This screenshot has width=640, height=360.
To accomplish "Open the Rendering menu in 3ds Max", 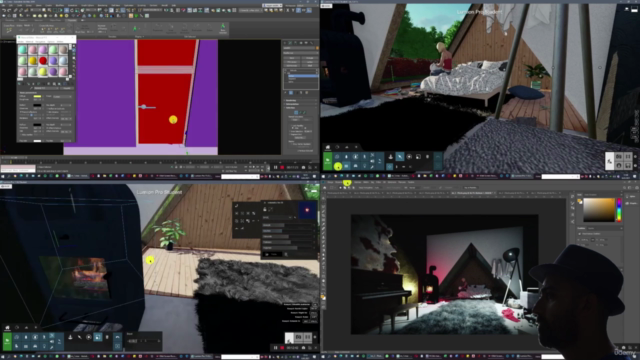I will (102, 5).
